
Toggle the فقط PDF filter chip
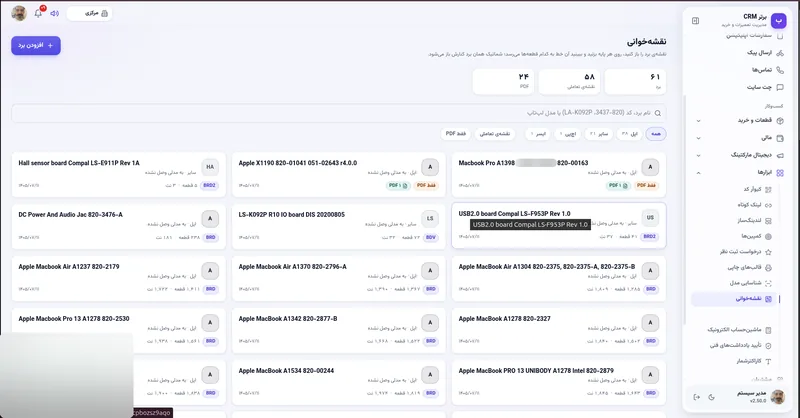point(456,134)
